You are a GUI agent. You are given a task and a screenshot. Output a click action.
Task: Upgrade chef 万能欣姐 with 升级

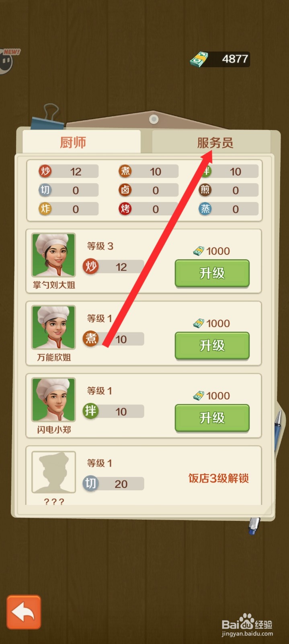(x=212, y=346)
